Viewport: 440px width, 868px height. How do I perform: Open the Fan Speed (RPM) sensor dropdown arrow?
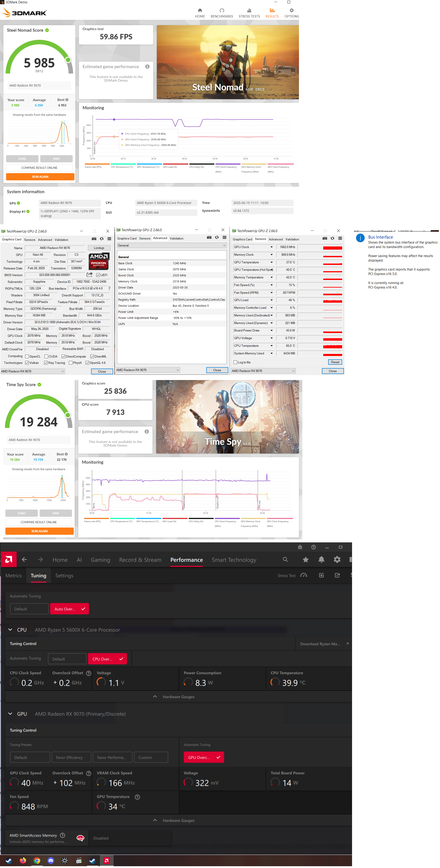272,293
